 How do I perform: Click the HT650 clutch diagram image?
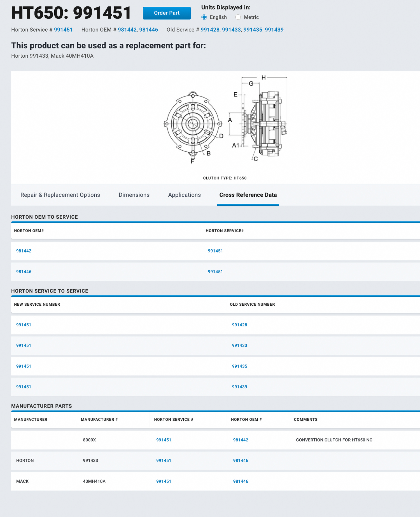click(225, 120)
